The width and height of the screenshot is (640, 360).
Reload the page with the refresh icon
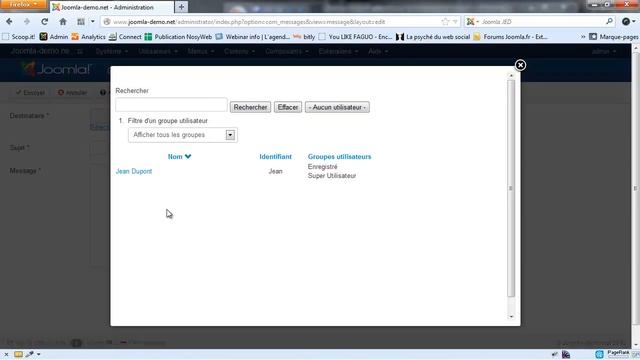[44, 22]
